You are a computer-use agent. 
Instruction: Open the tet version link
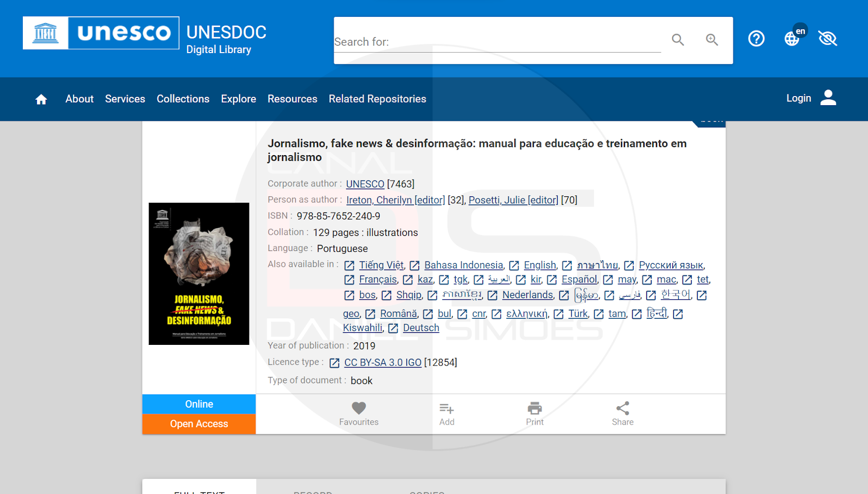[x=703, y=279]
